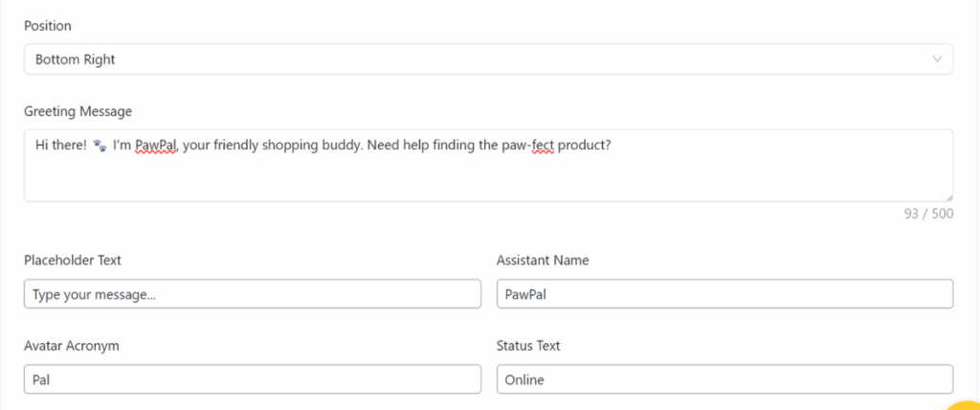Image resolution: width=980 pixels, height=410 pixels.
Task: Click the Placeholder Text input field
Action: click(253, 295)
